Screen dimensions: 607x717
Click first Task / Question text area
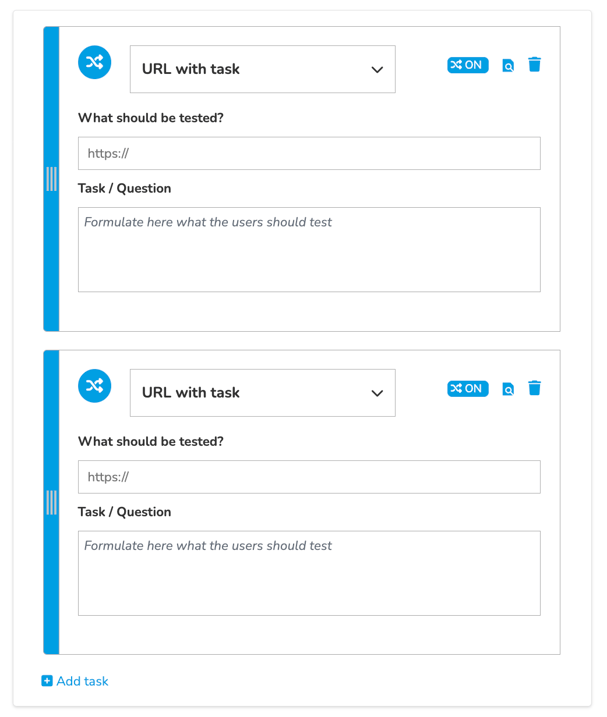[x=309, y=250]
